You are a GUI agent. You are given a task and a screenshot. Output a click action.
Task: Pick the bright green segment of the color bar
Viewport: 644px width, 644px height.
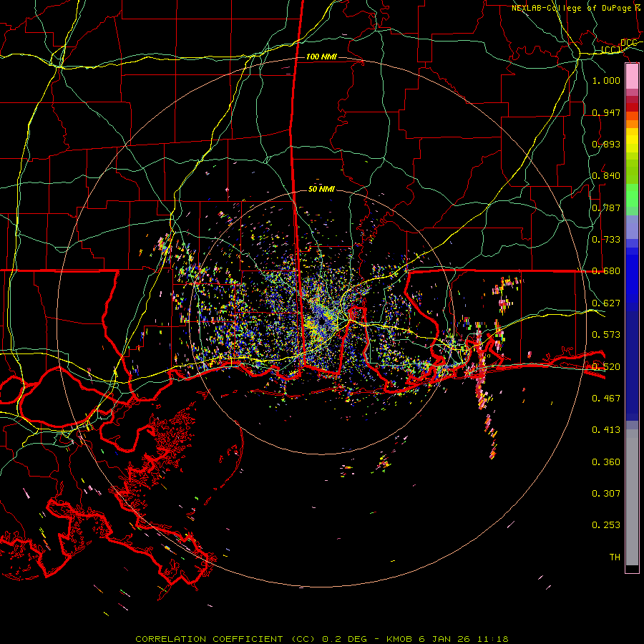(632, 195)
